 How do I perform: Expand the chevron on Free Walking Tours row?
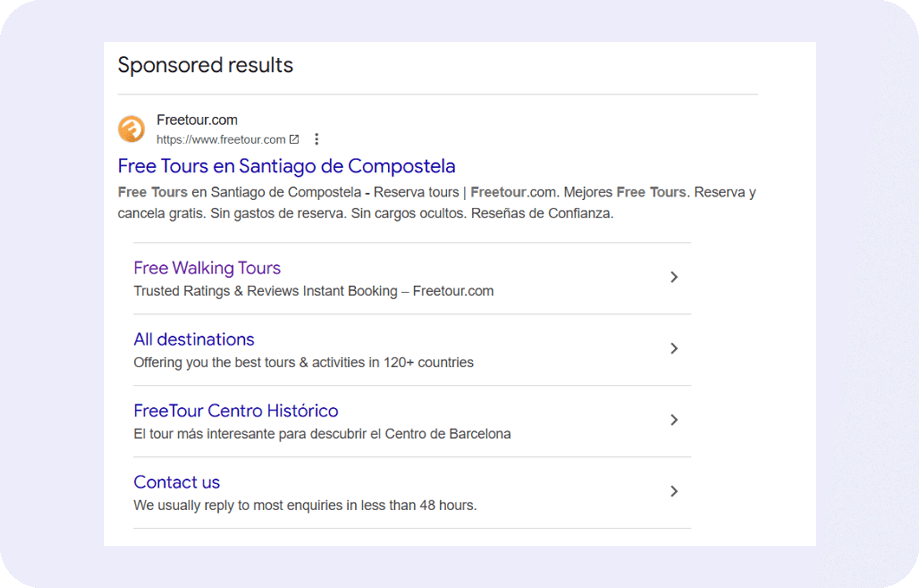coord(674,277)
